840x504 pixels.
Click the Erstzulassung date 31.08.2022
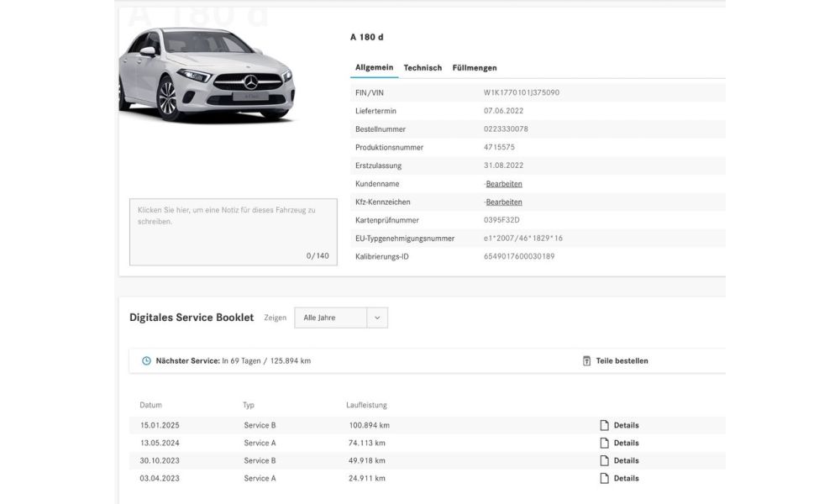coord(503,165)
